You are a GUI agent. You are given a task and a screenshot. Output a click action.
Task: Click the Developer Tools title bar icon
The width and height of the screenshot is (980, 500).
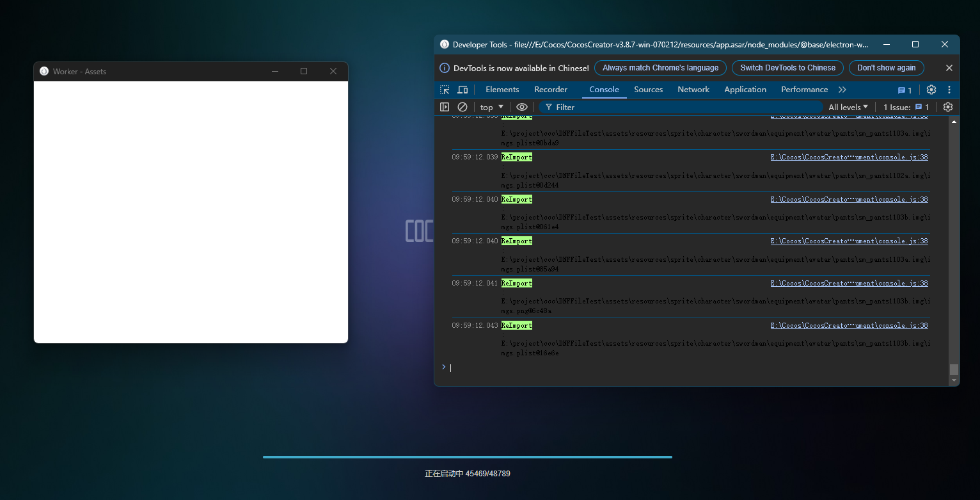(x=445, y=44)
